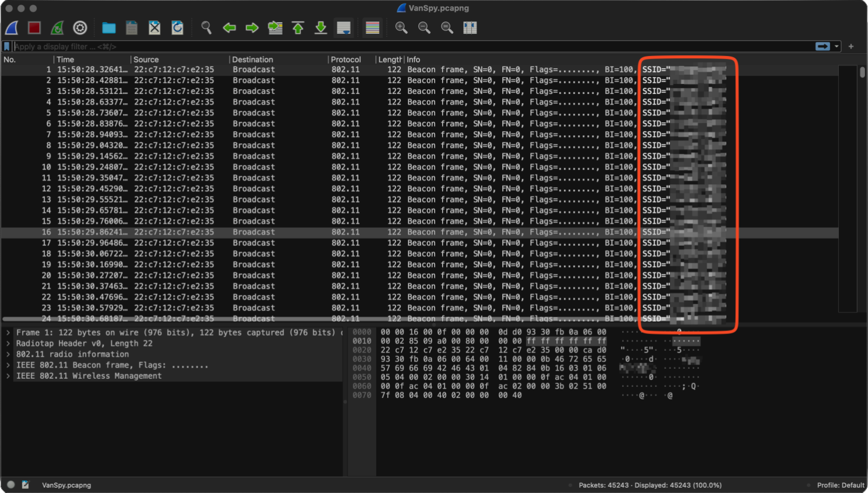This screenshot has height=493, width=868.
Task: Select packet 23 at 15:50:30.57929
Action: click(419, 308)
